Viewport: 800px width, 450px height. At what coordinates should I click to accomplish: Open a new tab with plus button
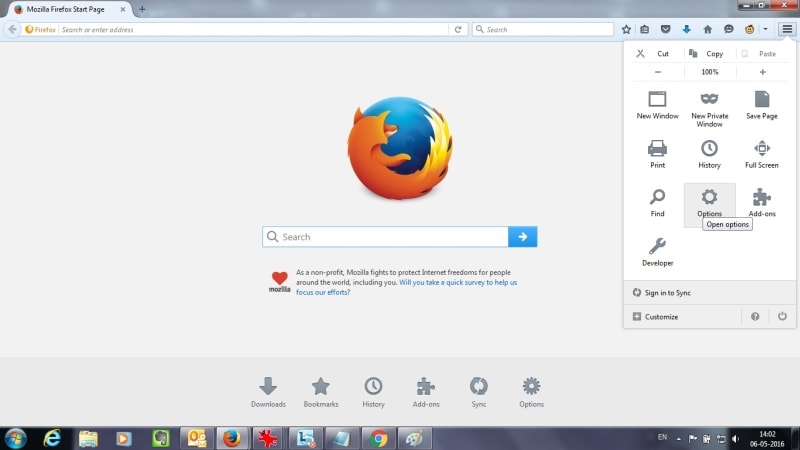[142, 9]
